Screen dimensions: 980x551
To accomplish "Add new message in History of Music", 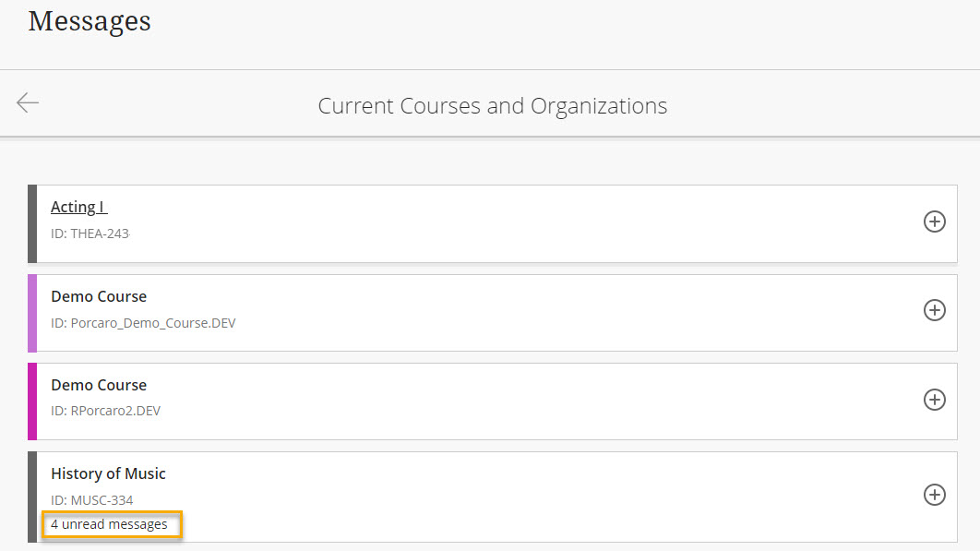I will click(x=935, y=495).
